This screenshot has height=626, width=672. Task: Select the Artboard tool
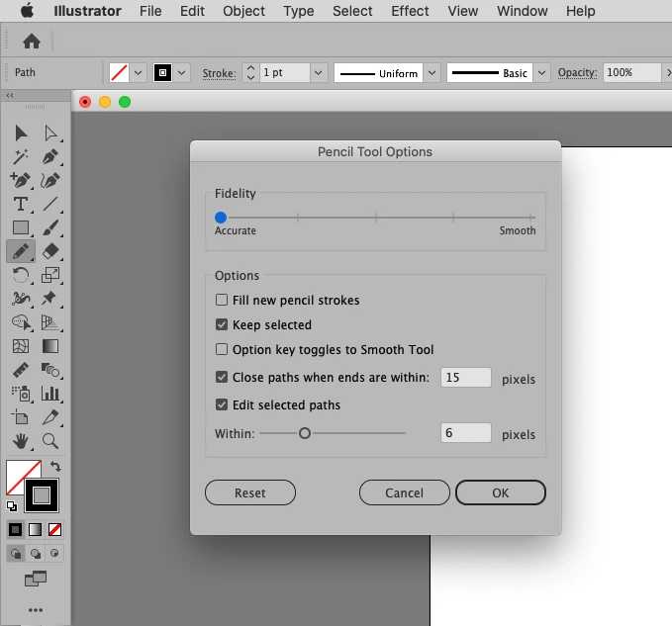coord(20,417)
